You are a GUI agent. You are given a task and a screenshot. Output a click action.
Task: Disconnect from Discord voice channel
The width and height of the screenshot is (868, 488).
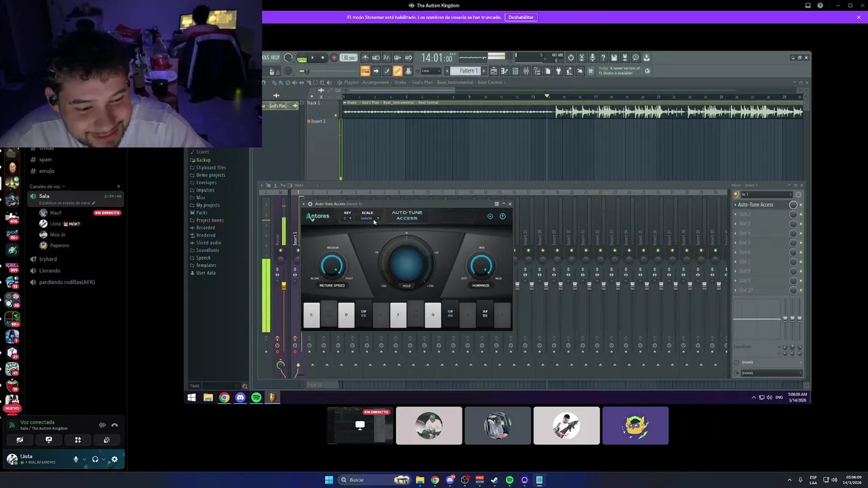[x=114, y=425]
